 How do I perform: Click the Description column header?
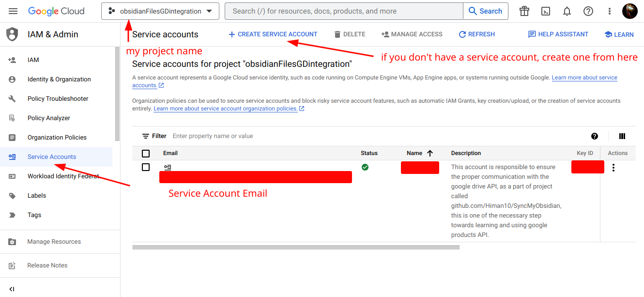[466, 153]
